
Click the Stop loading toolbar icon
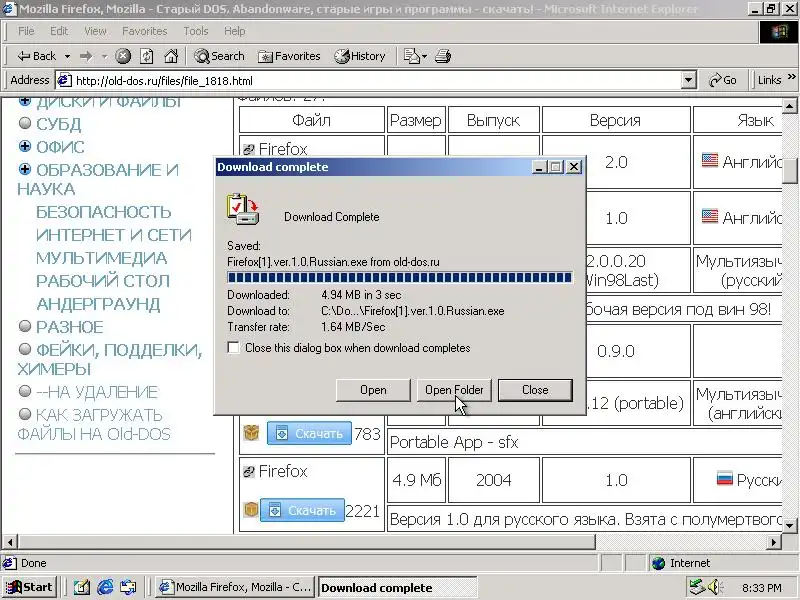(x=122, y=56)
